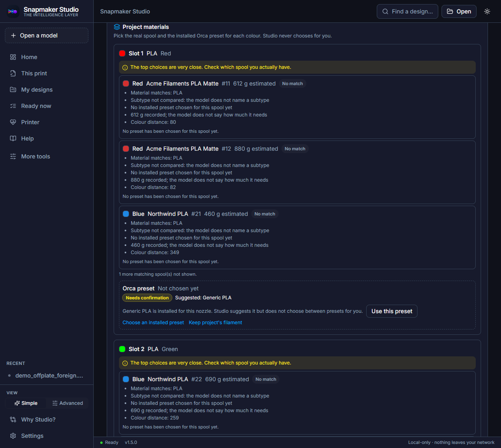Go to This print section
Image resolution: width=501 pixels, height=448 pixels.
tap(46, 73)
